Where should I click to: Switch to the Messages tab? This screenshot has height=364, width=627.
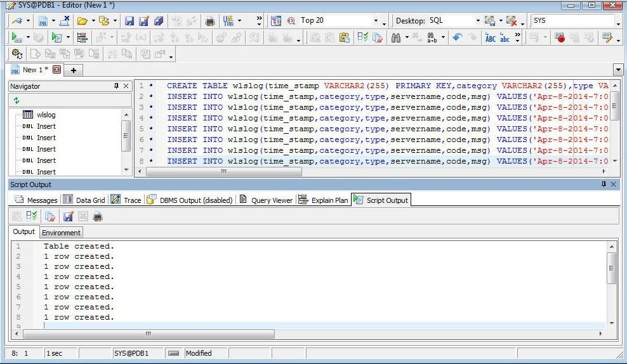point(36,200)
